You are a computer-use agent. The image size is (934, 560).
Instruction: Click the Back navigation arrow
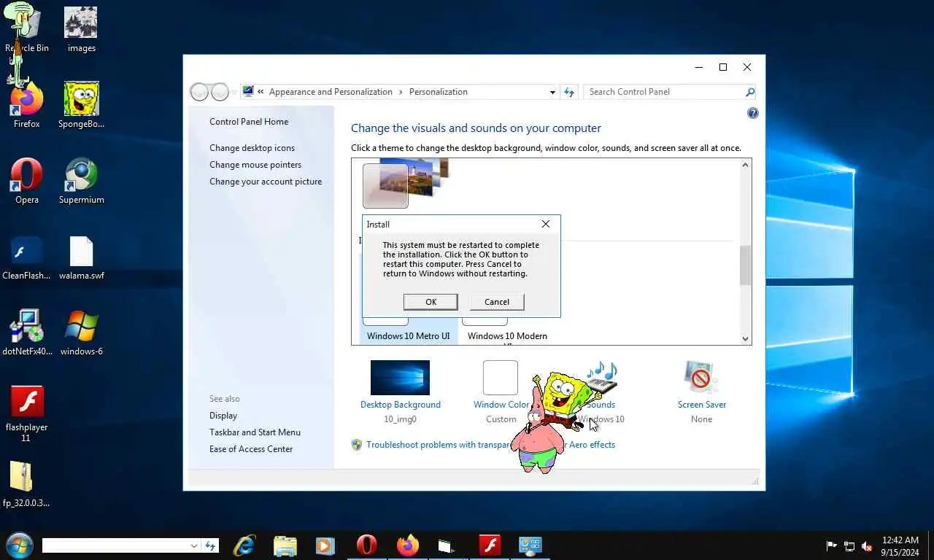[198, 92]
